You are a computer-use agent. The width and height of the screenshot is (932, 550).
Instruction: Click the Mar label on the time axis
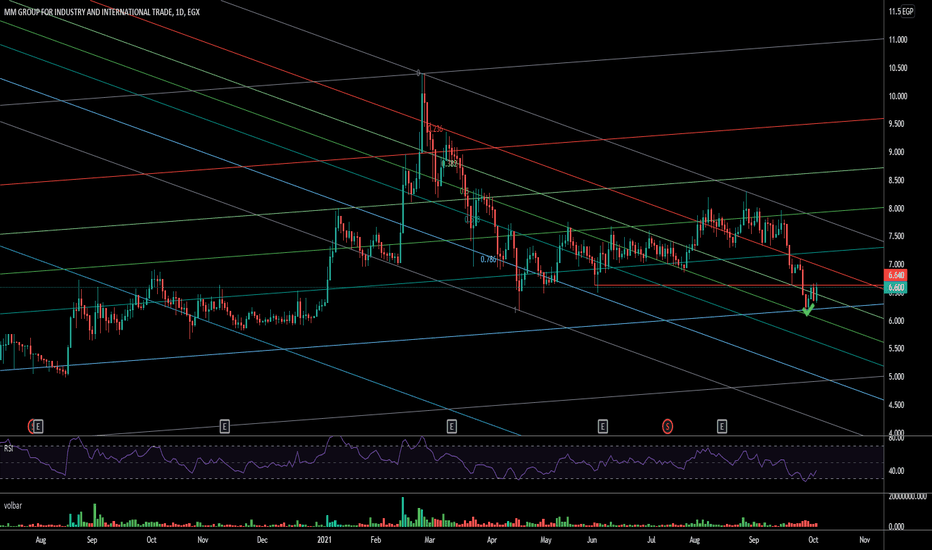(x=429, y=540)
